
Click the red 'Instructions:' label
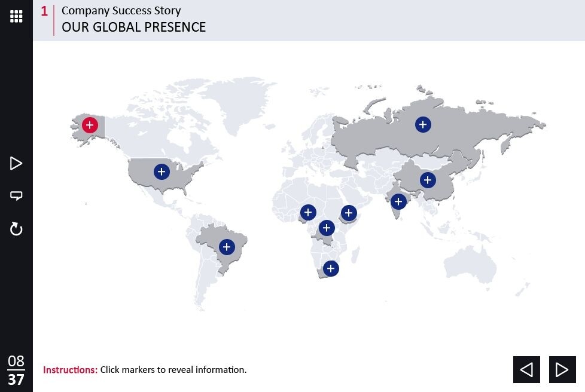pyautogui.click(x=70, y=370)
